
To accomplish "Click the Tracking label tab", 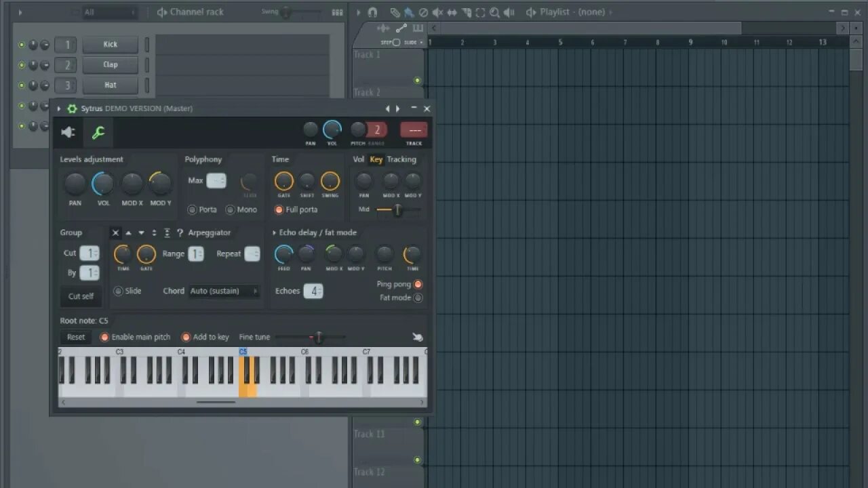I will pyautogui.click(x=401, y=159).
